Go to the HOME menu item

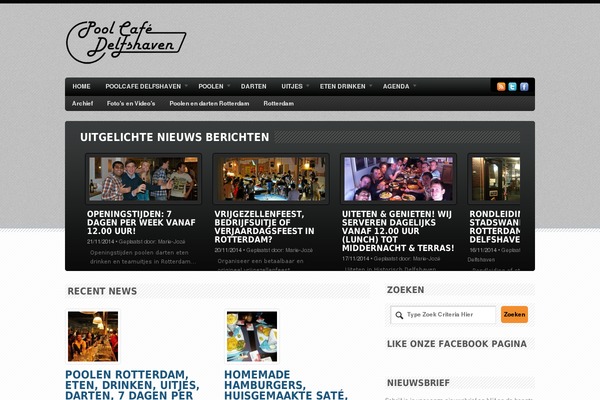[x=81, y=87]
